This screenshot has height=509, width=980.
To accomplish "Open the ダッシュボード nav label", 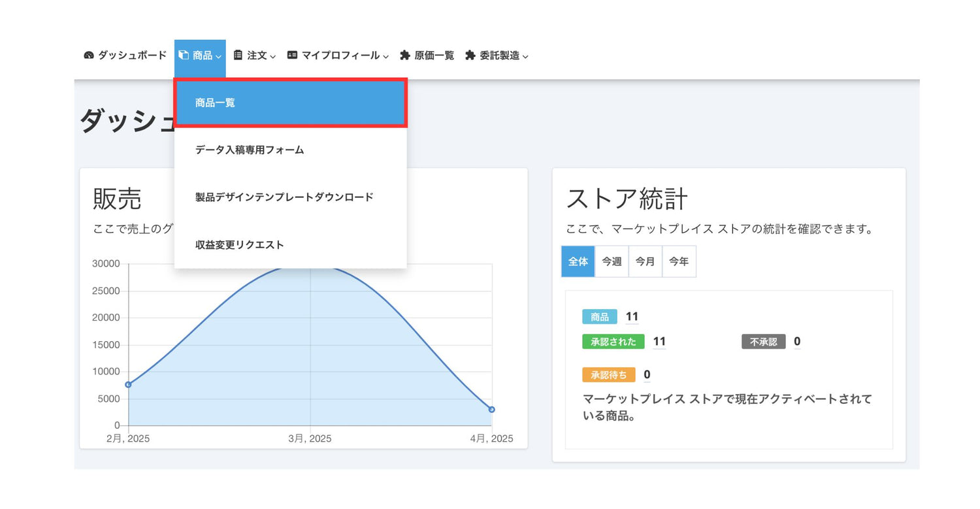I will pyautogui.click(x=133, y=56).
